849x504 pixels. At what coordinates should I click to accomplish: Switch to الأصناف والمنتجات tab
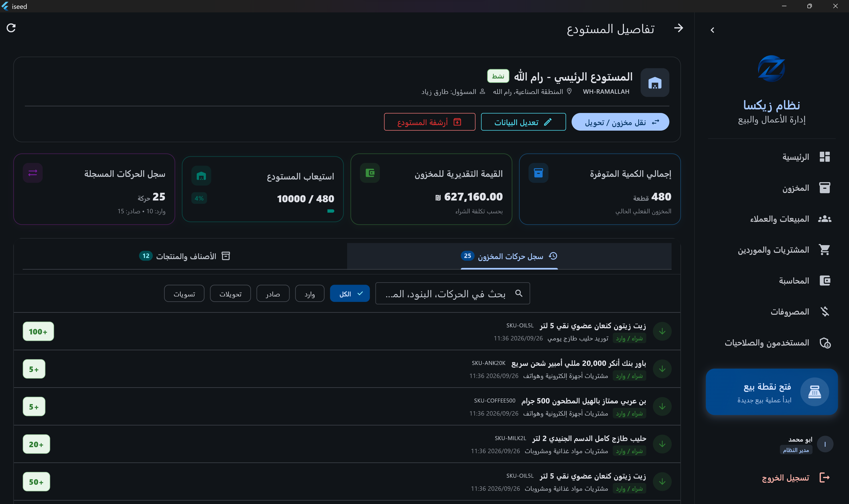tap(185, 256)
